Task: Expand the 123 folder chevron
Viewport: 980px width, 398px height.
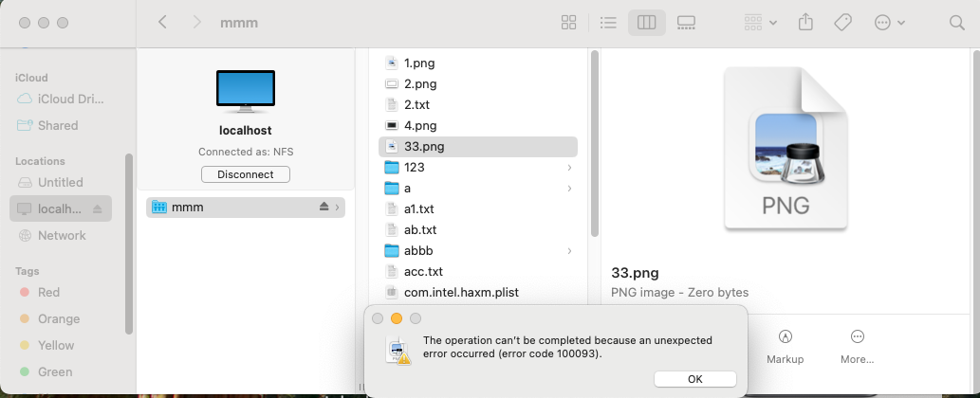Action: (x=569, y=168)
